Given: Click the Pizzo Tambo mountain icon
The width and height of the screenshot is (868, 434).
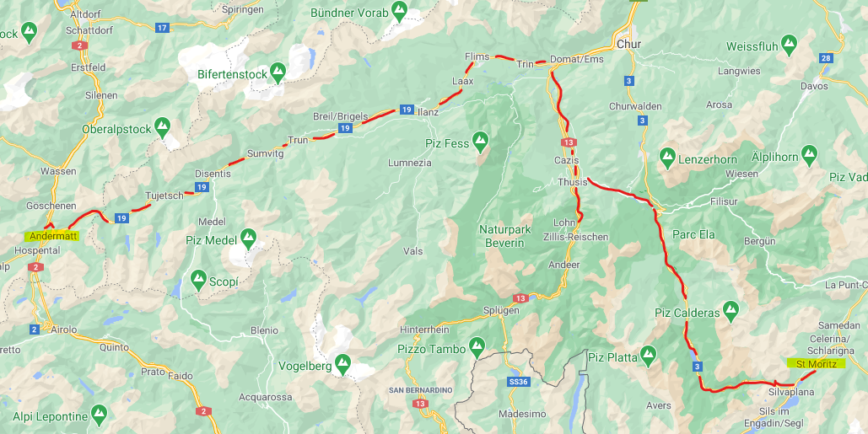Looking at the screenshot, I should [477, 346].
